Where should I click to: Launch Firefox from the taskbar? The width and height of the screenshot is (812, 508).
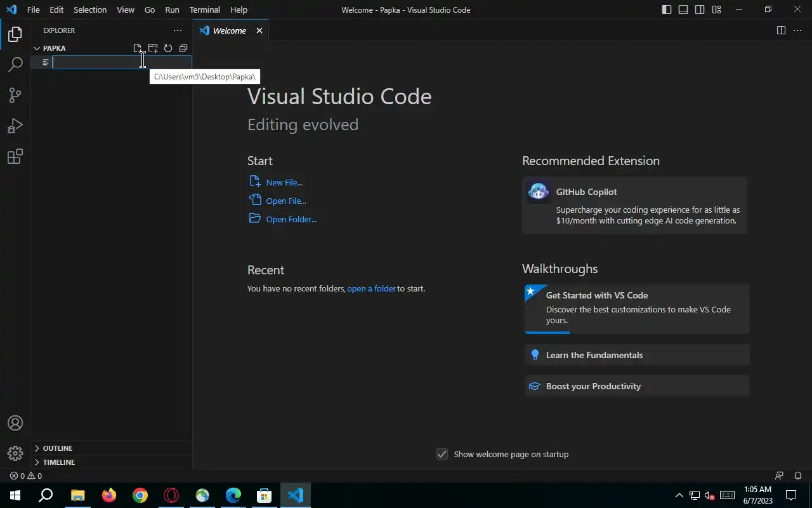click(109, 495)
